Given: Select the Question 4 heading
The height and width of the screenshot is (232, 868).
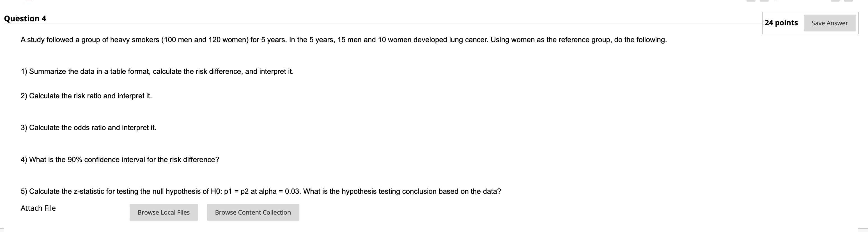Looking at the screenshot, I should (25, 19).
